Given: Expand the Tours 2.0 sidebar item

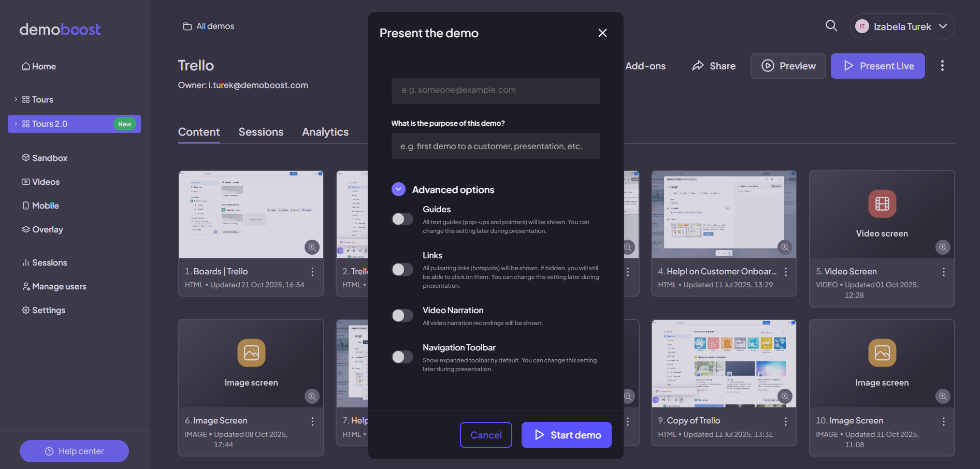Looking at the screenshot, I should click(16, 124).
